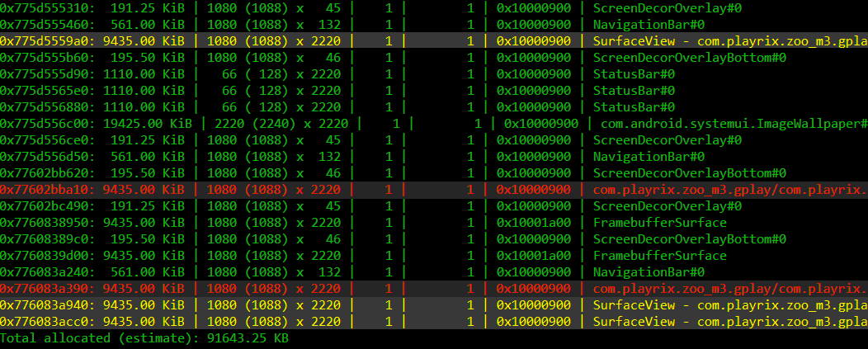This screenshot has height=349, width=868.
Task: Click address 0x7760839d00
Action: (47, 256)
